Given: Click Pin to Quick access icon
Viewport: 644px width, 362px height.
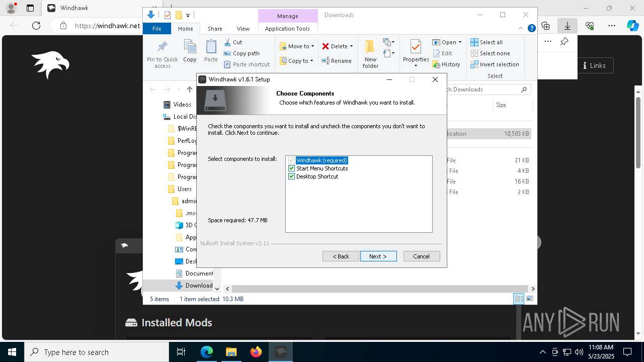Looking at the screenshot, I should [162, 47].
